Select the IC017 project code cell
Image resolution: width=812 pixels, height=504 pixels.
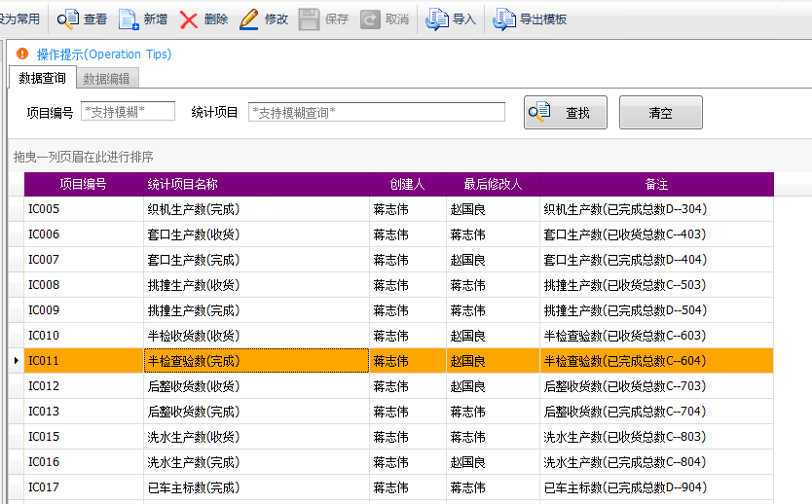click(x=84, y=487)
